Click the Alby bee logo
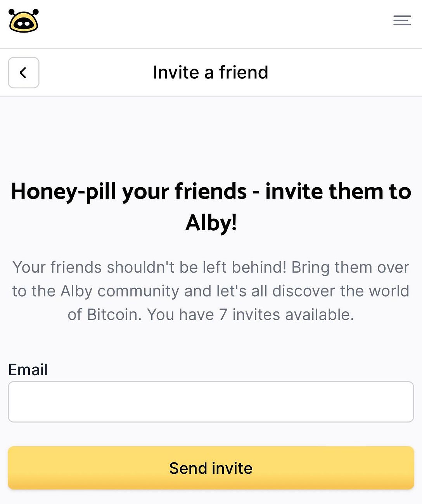This screenshot has height=504, width=422. click(x=24, y=21)
